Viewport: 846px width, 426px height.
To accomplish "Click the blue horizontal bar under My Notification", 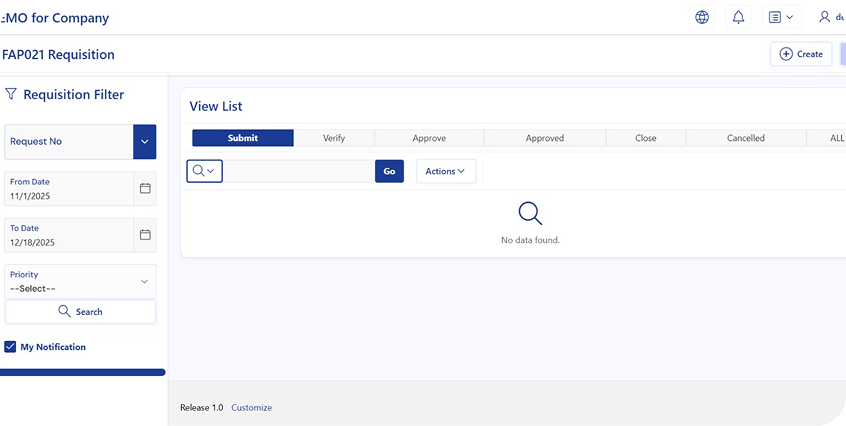I will [82, 372].
